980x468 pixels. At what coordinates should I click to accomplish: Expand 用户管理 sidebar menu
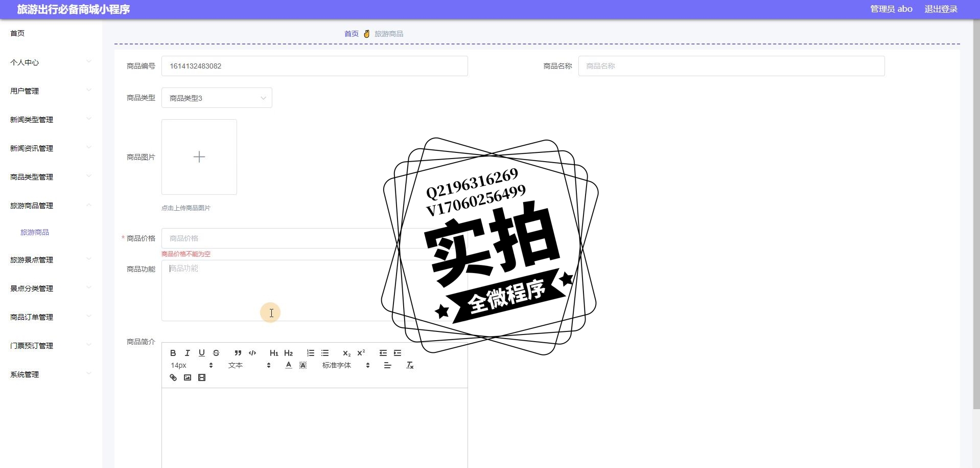(x=51, y=91)
